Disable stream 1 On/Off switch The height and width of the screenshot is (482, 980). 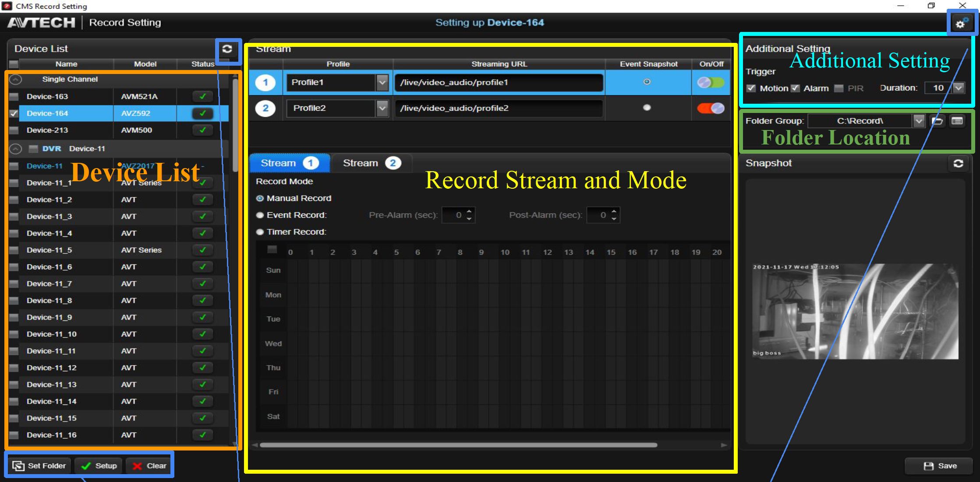tap(711, 82)
